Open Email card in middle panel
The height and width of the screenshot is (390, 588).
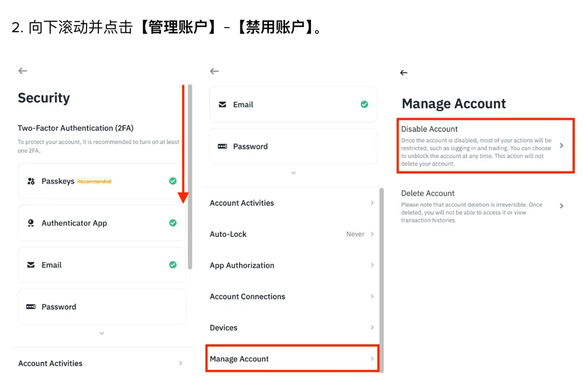click(x=293, y=104)
